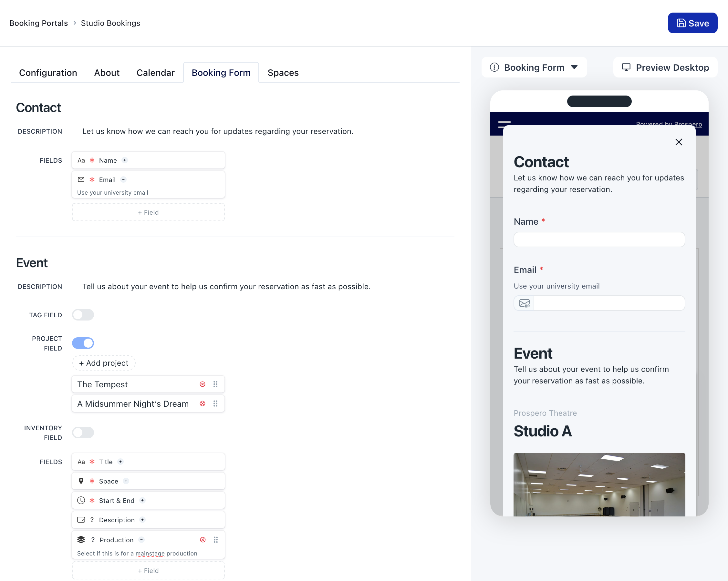Disable the Project Field toggle
Image resolution: width=728 pixels, height=581 pixels.
[x=83, y=343]
